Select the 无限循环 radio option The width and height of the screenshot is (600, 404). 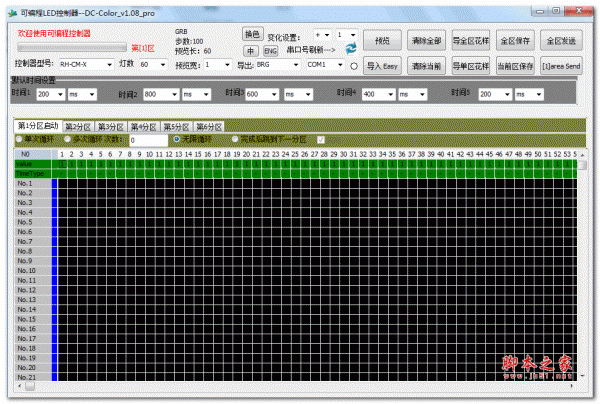coord(178,139)
